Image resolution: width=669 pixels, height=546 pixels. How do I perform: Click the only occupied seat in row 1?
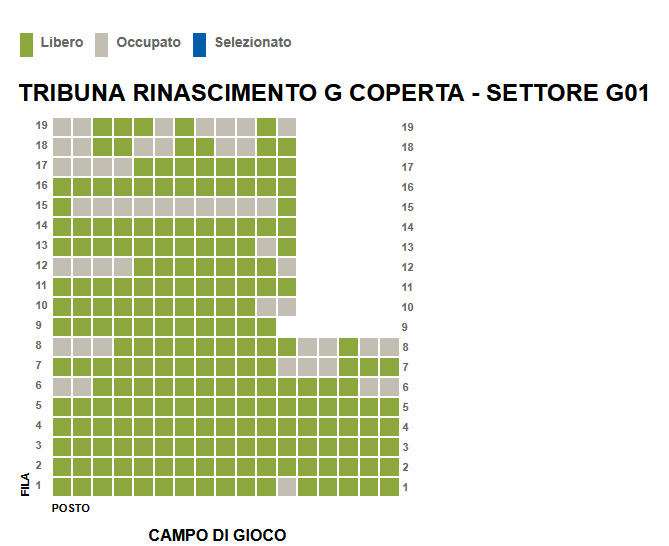pos(287,487)
